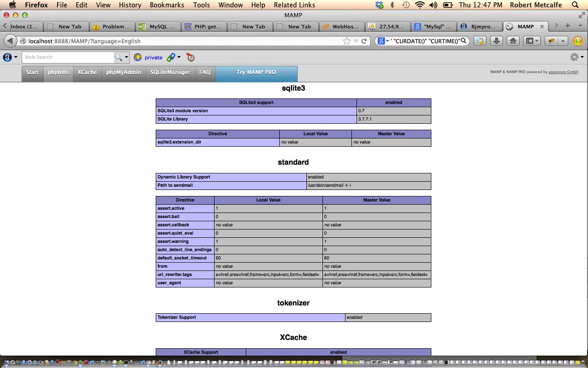Click the red stopwatch toolbar icon
This screenshot has width=588, height=368.
(x=191, y=57)
